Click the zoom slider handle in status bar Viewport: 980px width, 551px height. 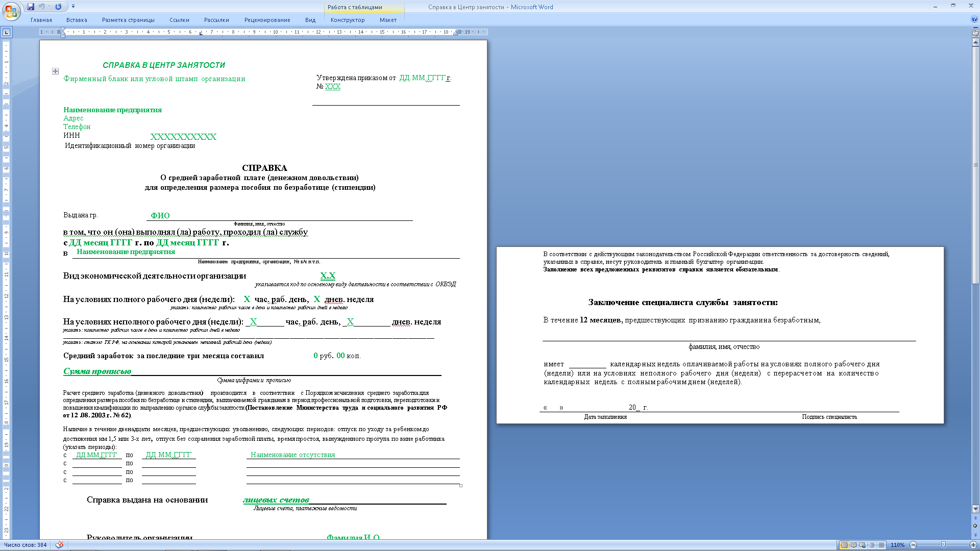click(943, 545)
